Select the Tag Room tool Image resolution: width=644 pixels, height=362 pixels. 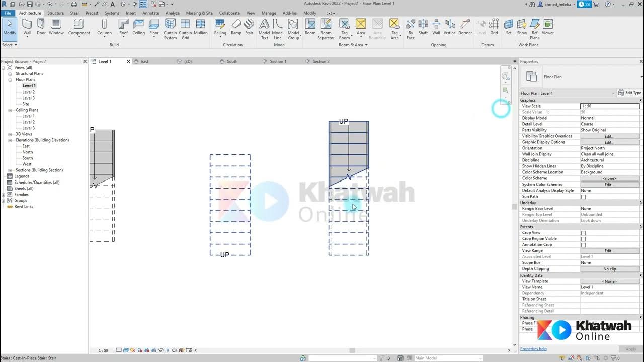(344, 29)
